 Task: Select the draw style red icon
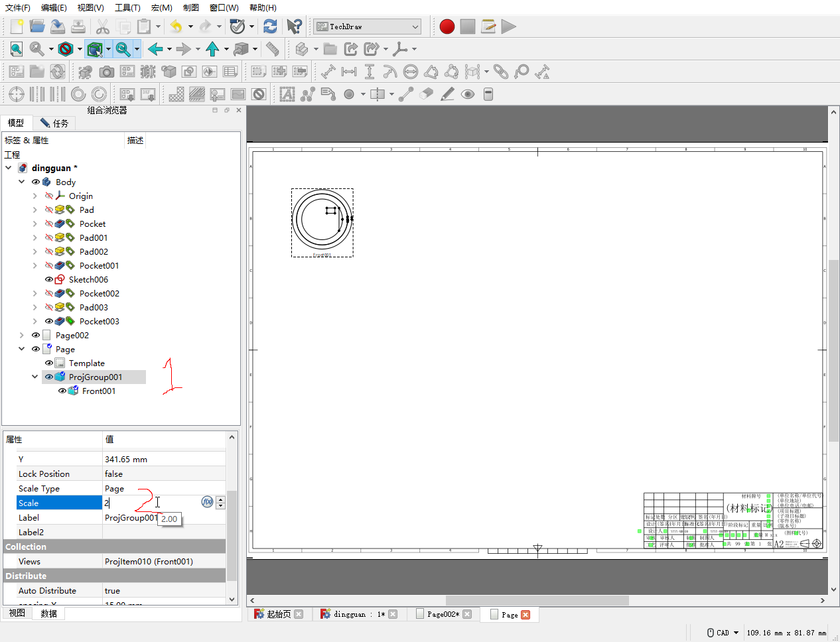(x=65, y=49)
